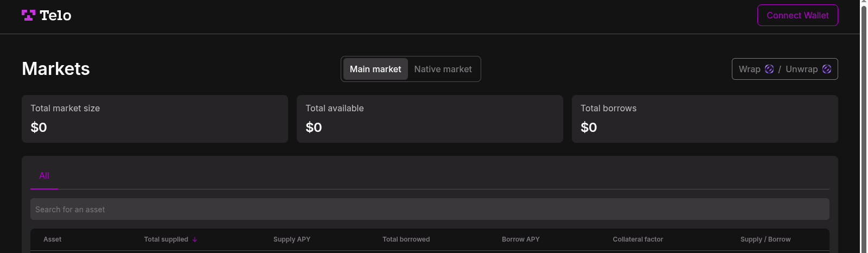Viewport: 868px width, 253px height.
Task: Click the Telo logo icon
Action: (28, 15)
